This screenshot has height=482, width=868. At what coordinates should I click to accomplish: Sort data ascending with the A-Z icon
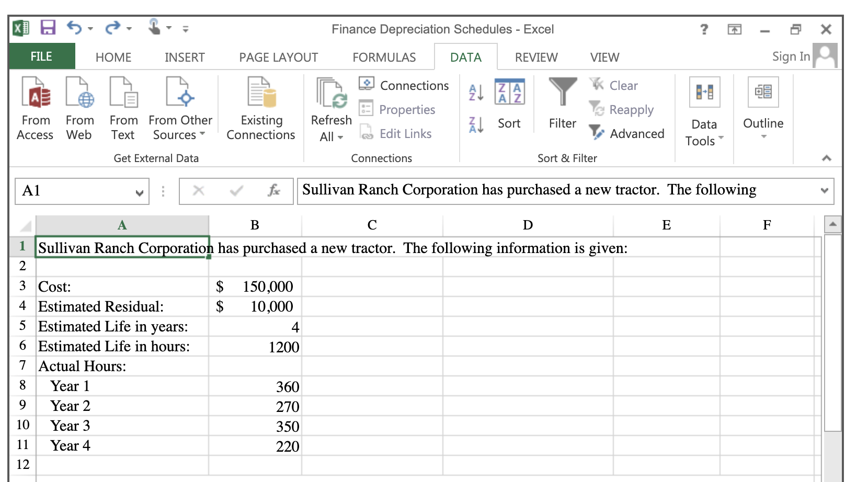pyautogui.click(x=476, y=93)
